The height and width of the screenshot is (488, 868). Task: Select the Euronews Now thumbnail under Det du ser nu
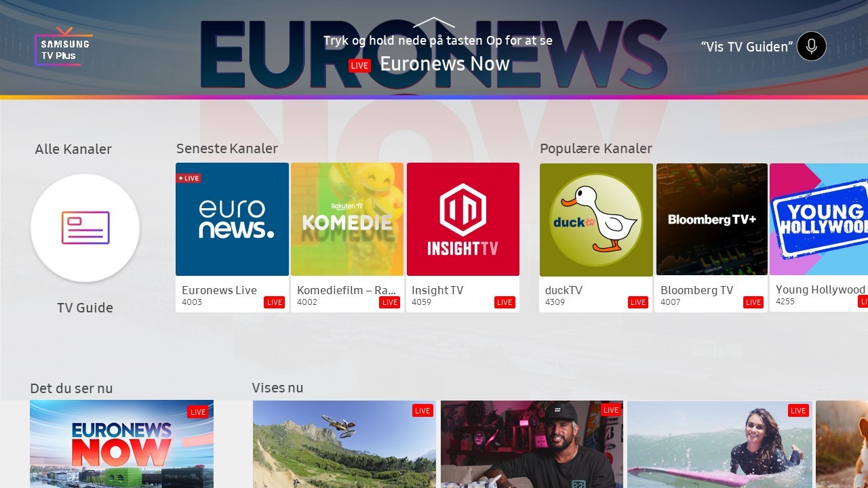[121, 444]
